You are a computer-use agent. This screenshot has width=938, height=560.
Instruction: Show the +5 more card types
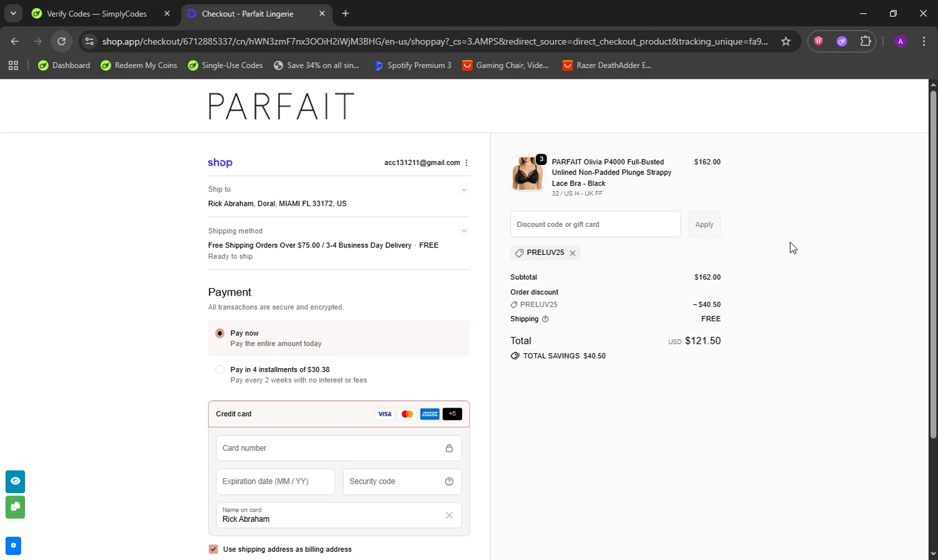coord(452,414)
